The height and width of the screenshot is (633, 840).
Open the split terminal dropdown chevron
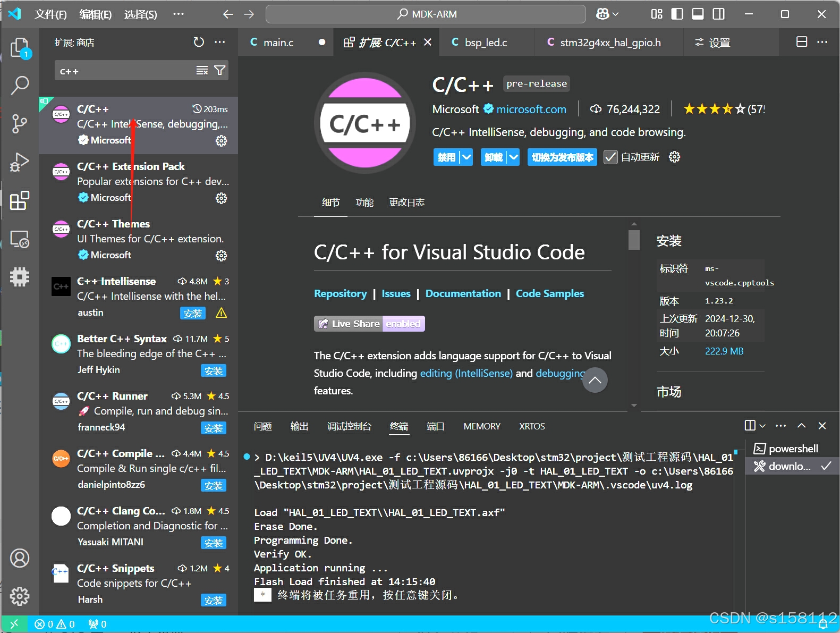click(x=762, y=426)
